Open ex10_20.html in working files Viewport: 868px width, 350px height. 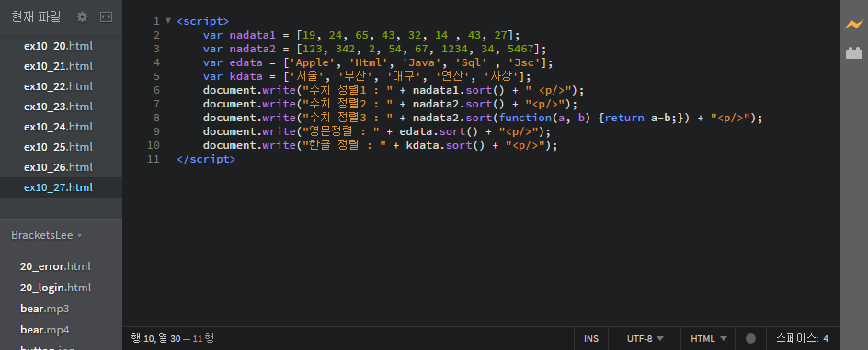(58, 46)
